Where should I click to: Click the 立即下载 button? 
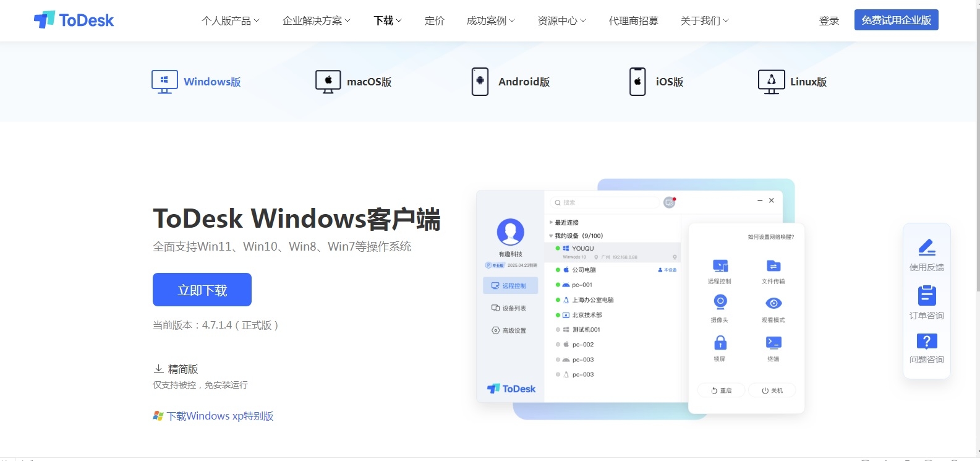point(202,290)
